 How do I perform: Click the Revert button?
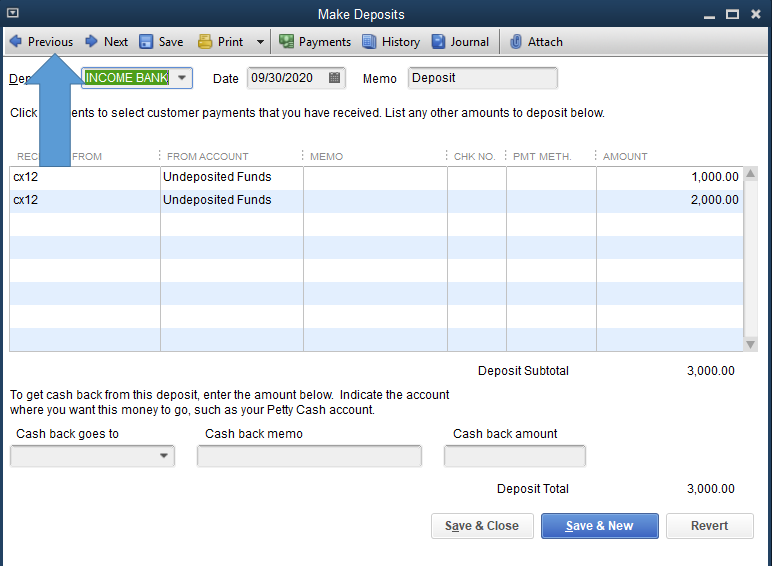tap(709, 526)
